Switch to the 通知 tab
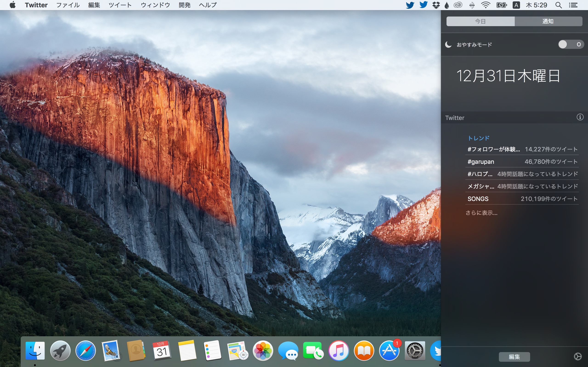The image size is (588, 367). point(548,21)
